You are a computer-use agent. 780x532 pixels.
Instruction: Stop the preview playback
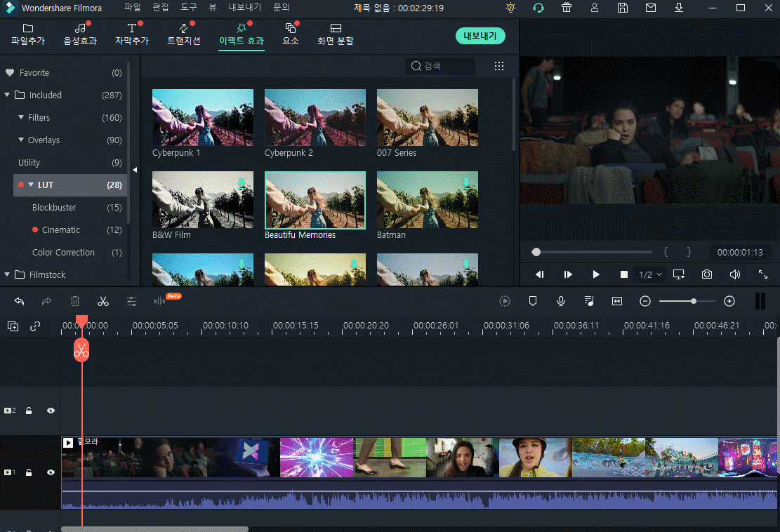(x=624, y=274)
